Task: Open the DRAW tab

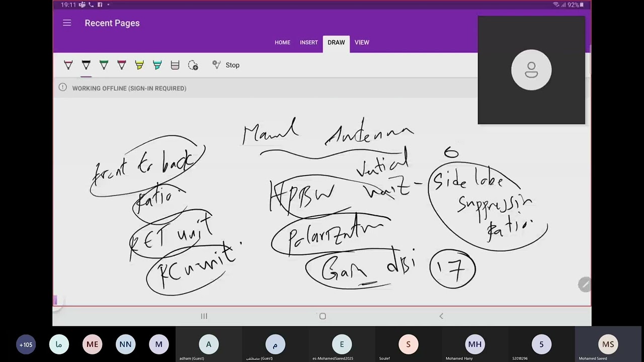Action: (x=336, y=42)
